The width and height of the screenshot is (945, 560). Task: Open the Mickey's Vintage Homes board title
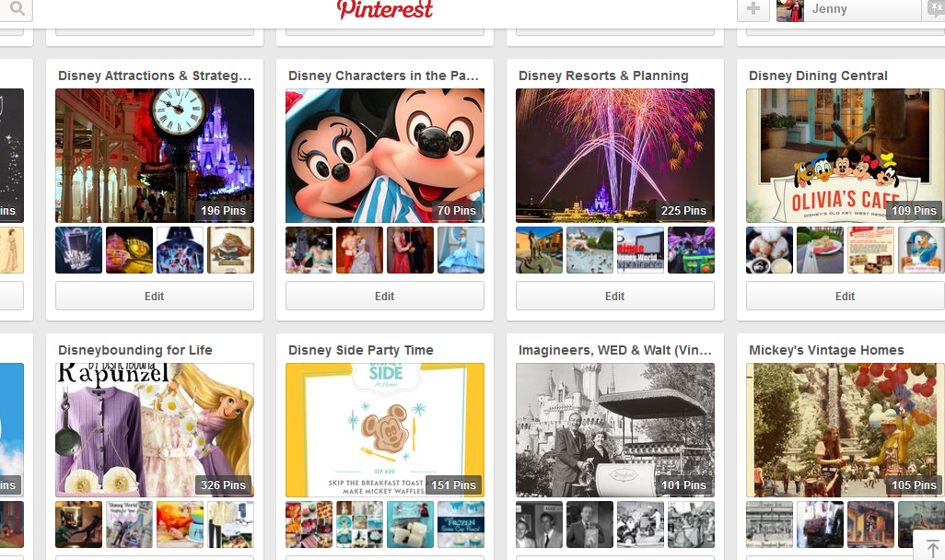tap(826, 350)
